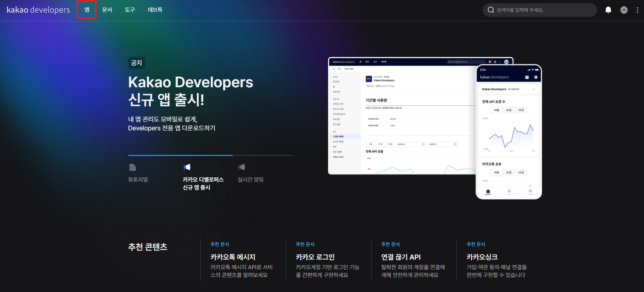Screen dimensions: 644x292
Task: Click the 카카오계정 기반 로그인 description text
Action: tap(328, 271)
